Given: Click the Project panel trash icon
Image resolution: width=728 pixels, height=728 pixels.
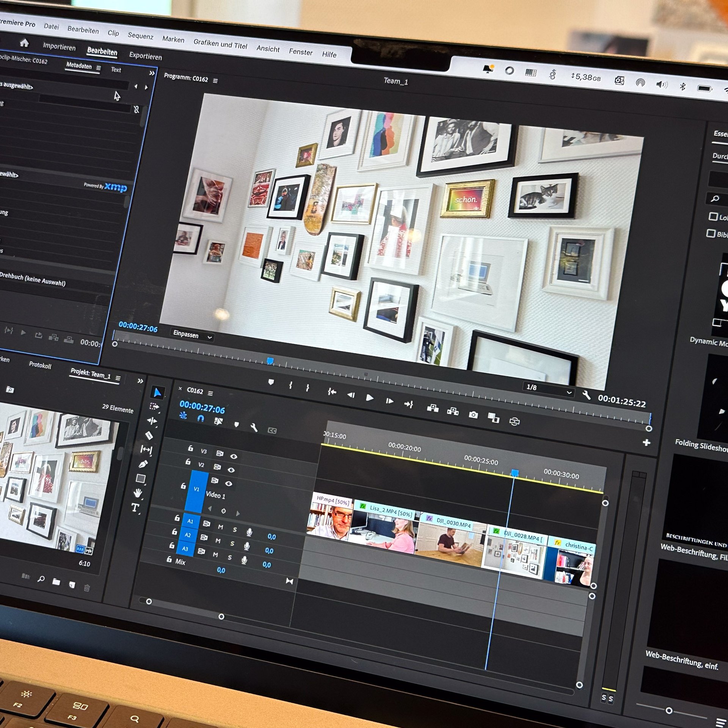Looking at the screenshot, I should click(87, 588).
